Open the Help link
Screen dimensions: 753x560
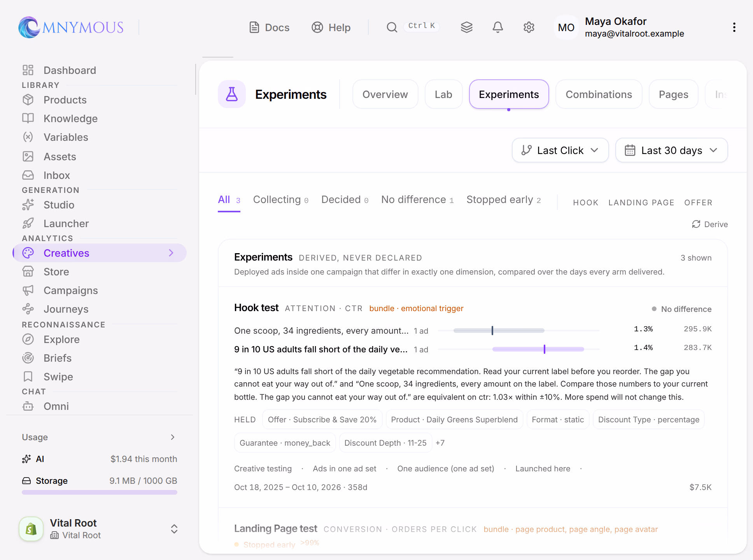pos(331,27)
